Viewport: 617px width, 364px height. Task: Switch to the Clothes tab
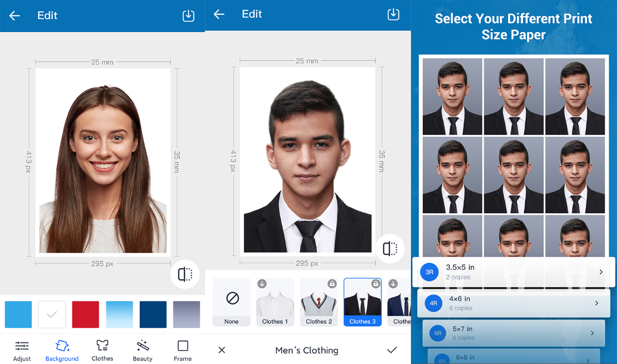(102, 351)
